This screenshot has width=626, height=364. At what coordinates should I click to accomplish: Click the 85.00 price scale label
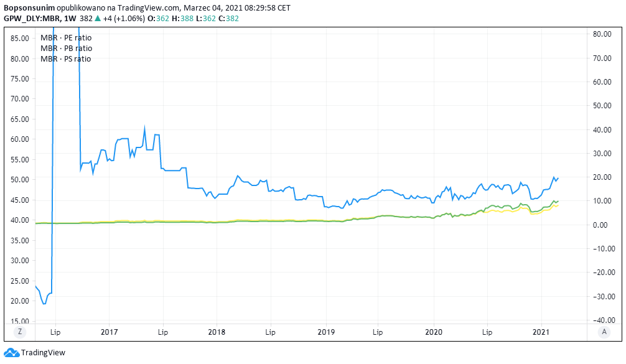(20, 39)
